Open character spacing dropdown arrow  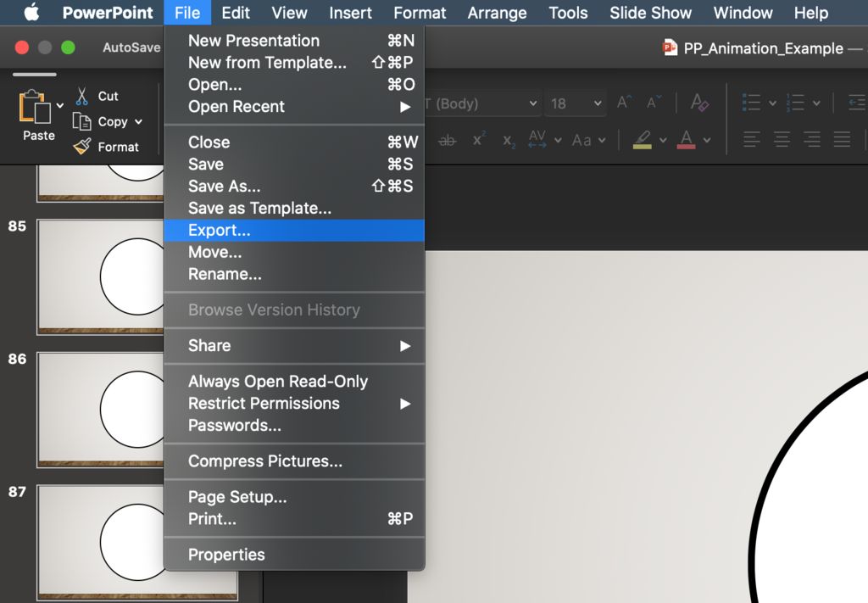[558, 140]
